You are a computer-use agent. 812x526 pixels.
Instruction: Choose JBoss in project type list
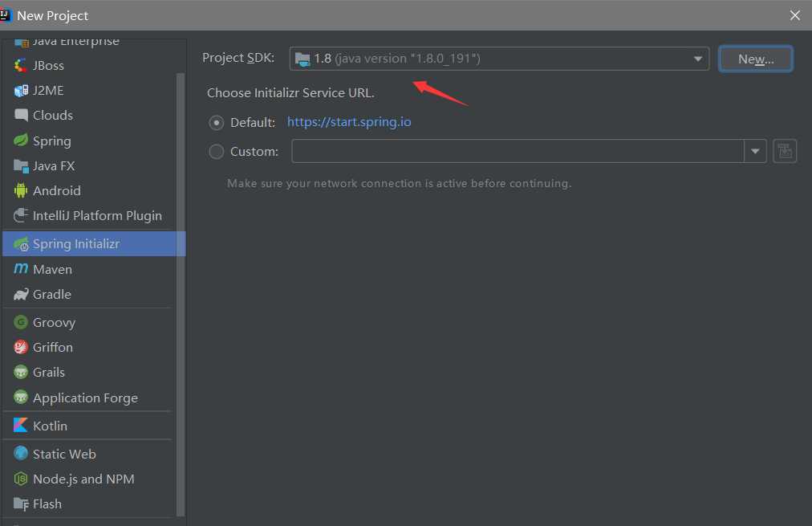(x=90, y=65)
